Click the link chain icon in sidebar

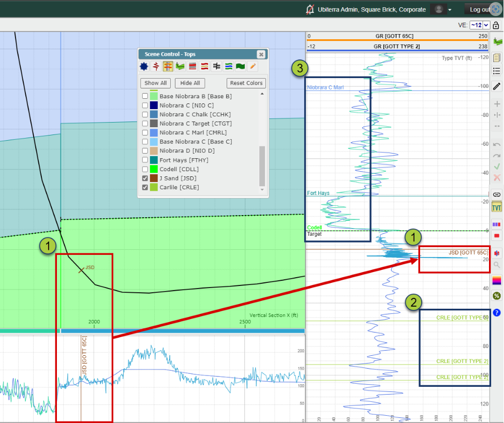(497, 194)
